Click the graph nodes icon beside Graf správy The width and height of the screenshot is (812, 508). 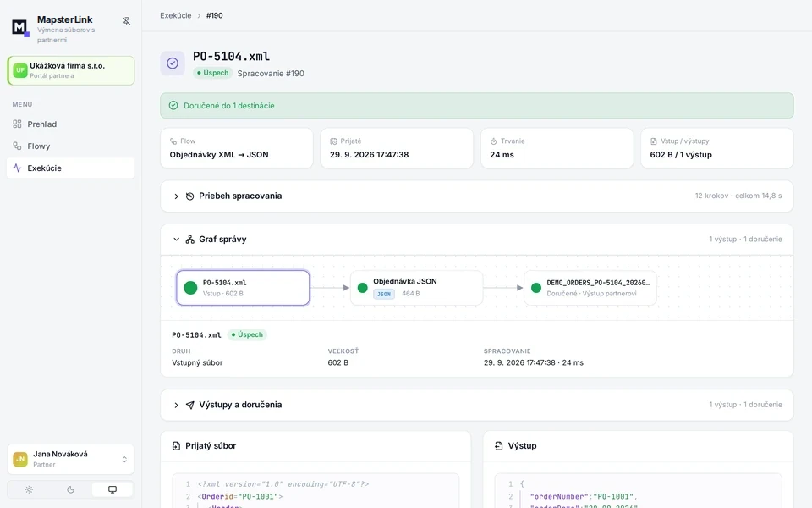[190, 239]
